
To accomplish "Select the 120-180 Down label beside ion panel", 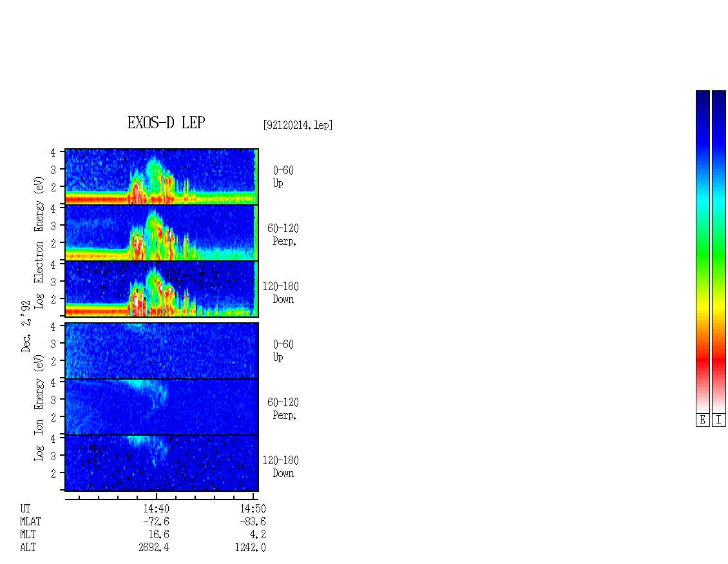I will [281, 467].
